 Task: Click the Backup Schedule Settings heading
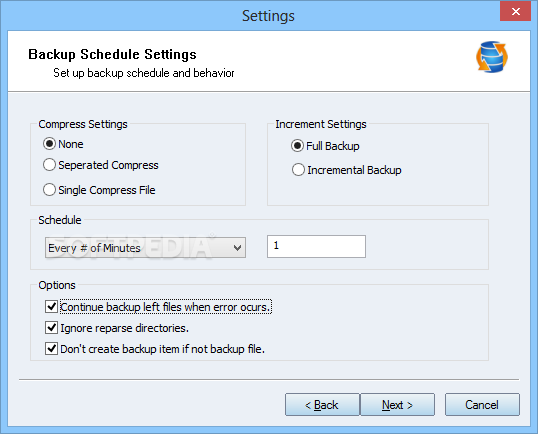(112, 54)
